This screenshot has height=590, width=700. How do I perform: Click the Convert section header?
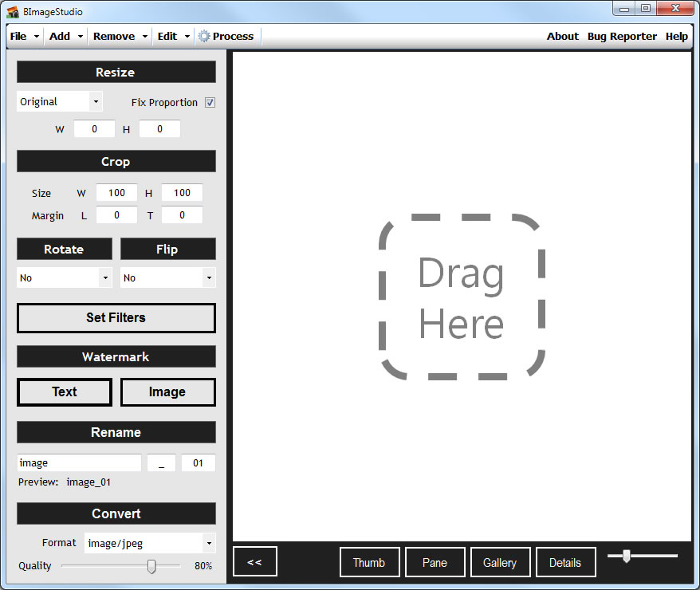point(116,513)
